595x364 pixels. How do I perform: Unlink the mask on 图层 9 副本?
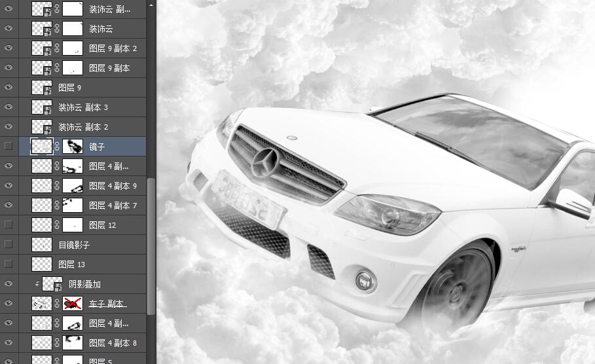(57, 67)
